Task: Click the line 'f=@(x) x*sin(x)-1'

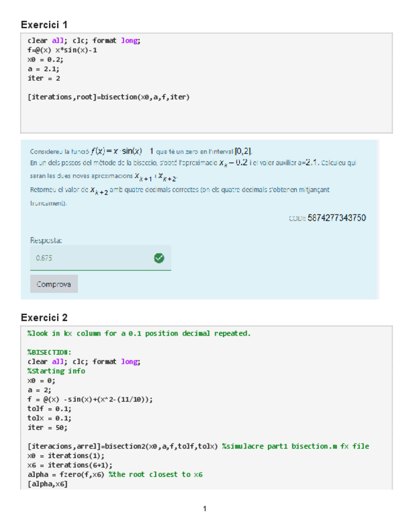Action: pos(62,50)
